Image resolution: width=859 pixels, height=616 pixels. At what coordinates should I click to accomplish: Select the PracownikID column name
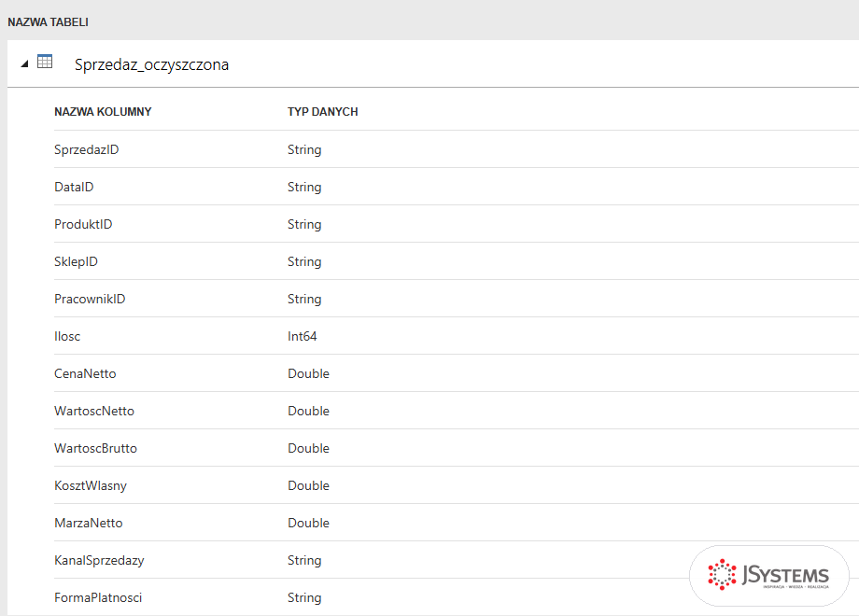[x=90, y=299]
